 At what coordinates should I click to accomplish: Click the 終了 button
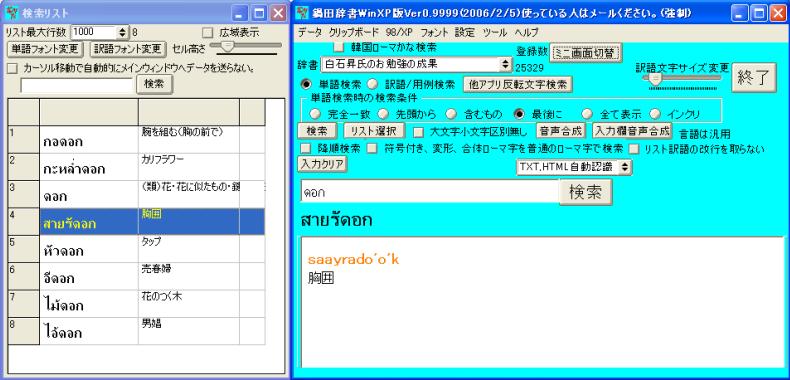754,77
